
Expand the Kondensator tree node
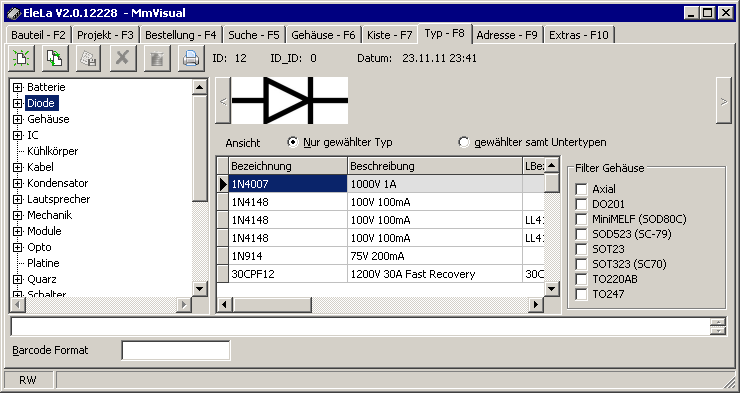[17, 183]
